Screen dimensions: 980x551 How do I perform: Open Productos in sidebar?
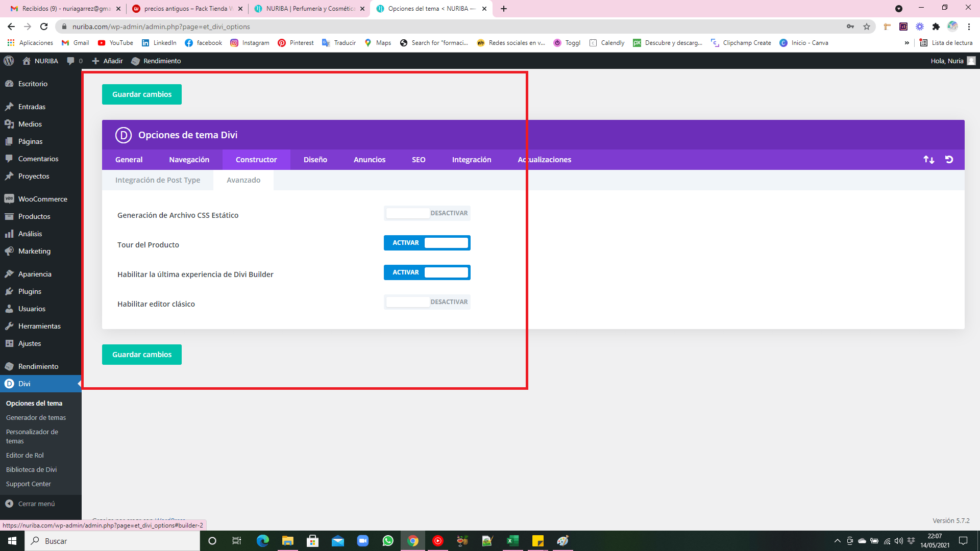pyautogui.click(x=41, y=216)
